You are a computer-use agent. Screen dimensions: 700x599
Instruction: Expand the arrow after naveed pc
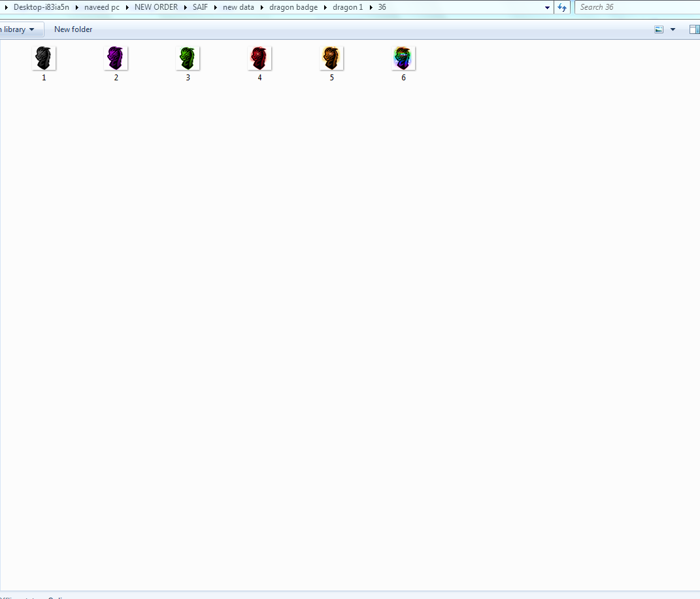click(127, 8)
